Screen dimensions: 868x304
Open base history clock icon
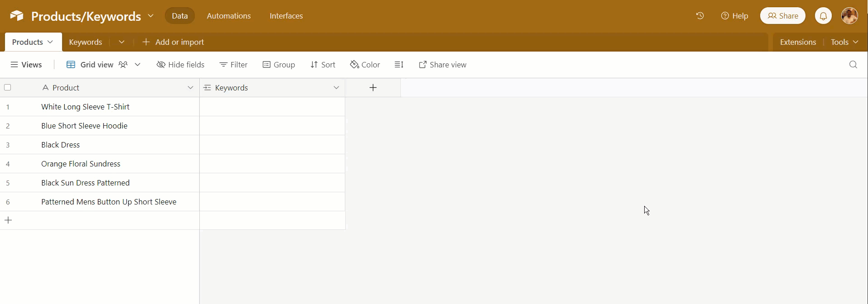[700, 16]
